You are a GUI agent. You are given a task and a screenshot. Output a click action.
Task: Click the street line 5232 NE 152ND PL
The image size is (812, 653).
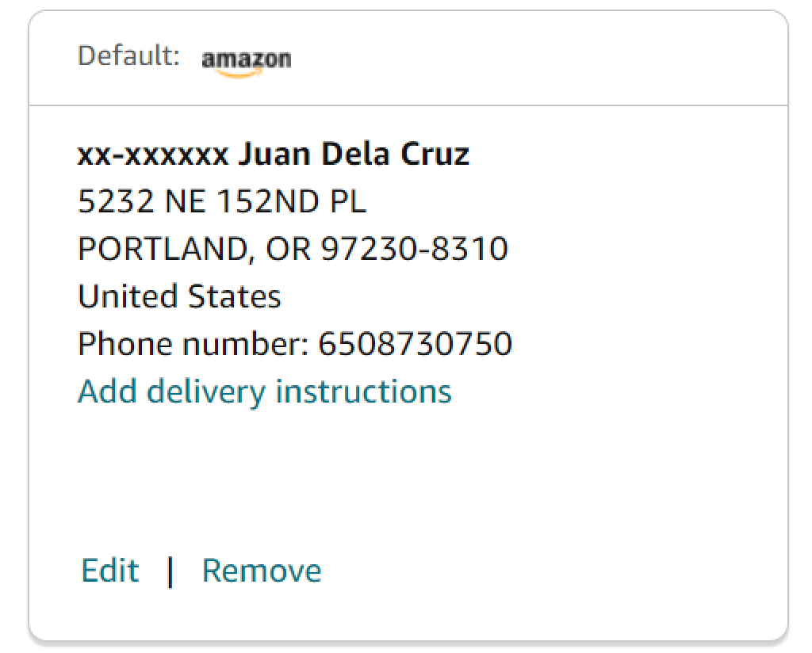pyautogui.click(x=222, y=202)
